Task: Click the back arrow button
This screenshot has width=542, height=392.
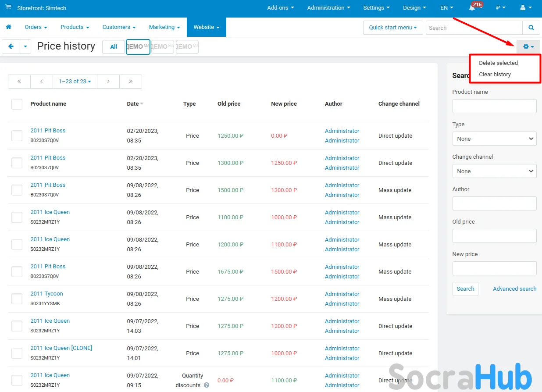Action: (11, 46)
